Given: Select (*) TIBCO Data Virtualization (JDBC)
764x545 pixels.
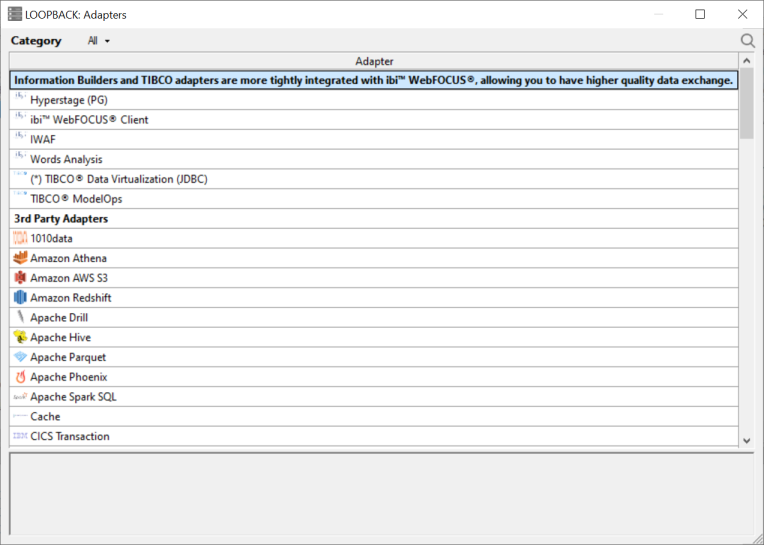Looking at the screenshot, I should (x=119, y=179).
